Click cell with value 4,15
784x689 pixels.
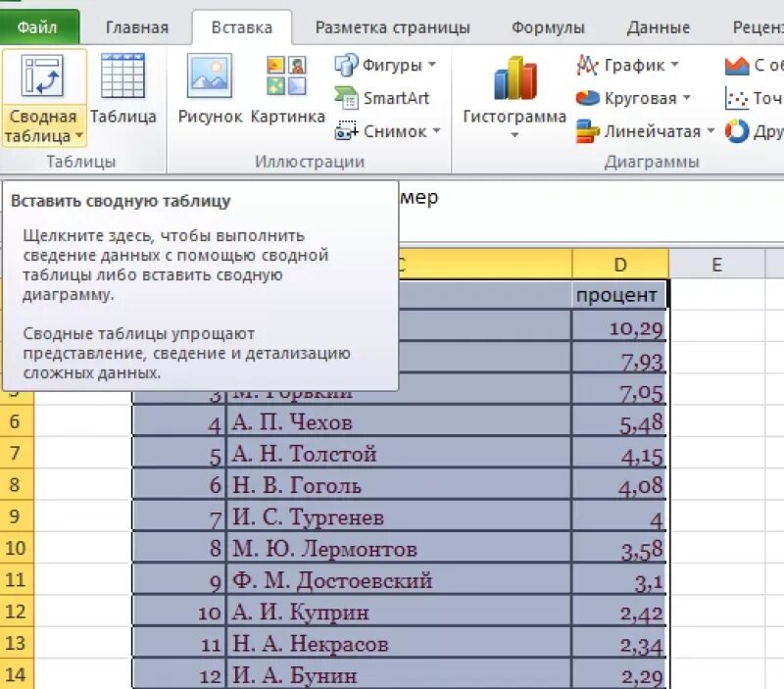[619, 453]
